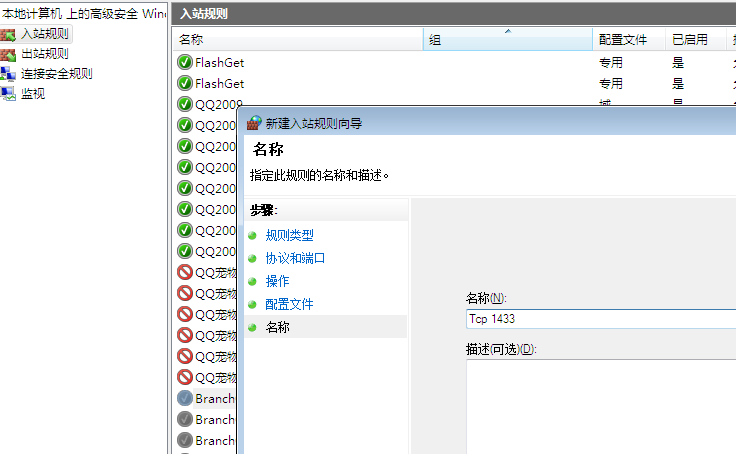Go to the 规则类型 wizard step

coord(289,235)
